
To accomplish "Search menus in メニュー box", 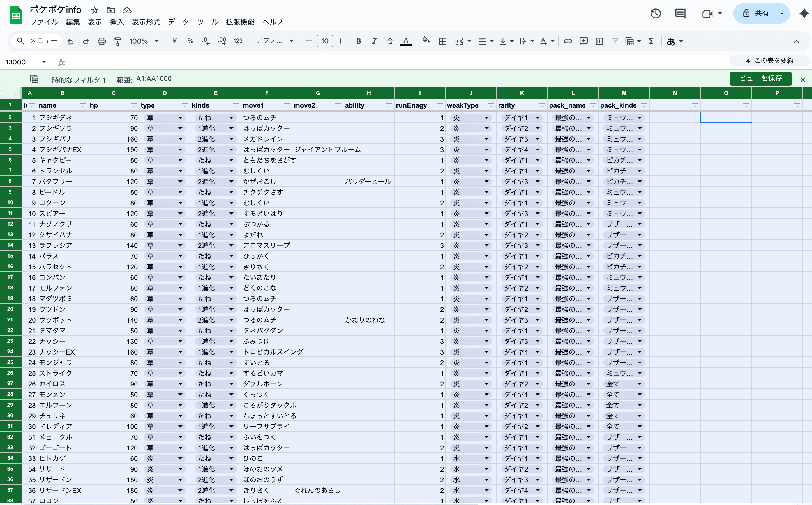I will [37, 41].
